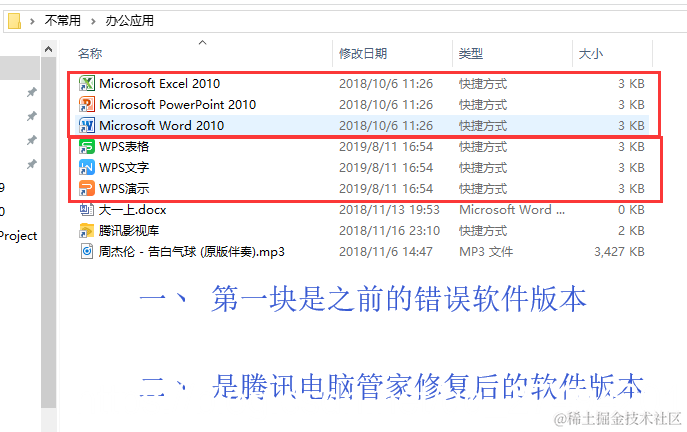Select file name WPS表格
Image resolution: width=687 pixels, height=432 pixels.
pos(124,146)
